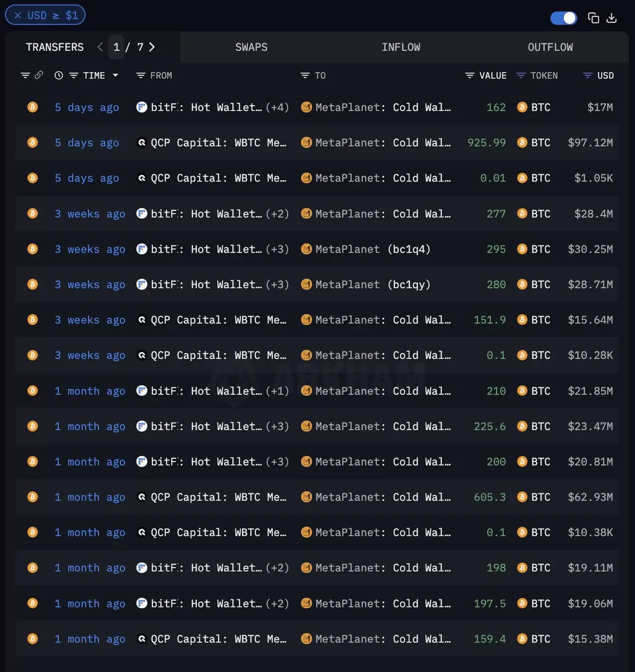Open the USD column filter
Screen dimensions: 635x672
(x=587, y=76)
